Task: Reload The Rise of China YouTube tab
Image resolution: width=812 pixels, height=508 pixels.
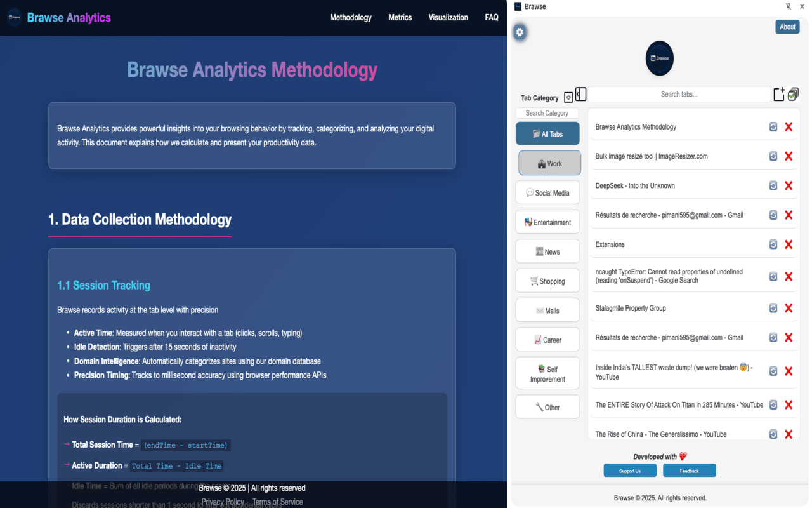Action: 773,434
